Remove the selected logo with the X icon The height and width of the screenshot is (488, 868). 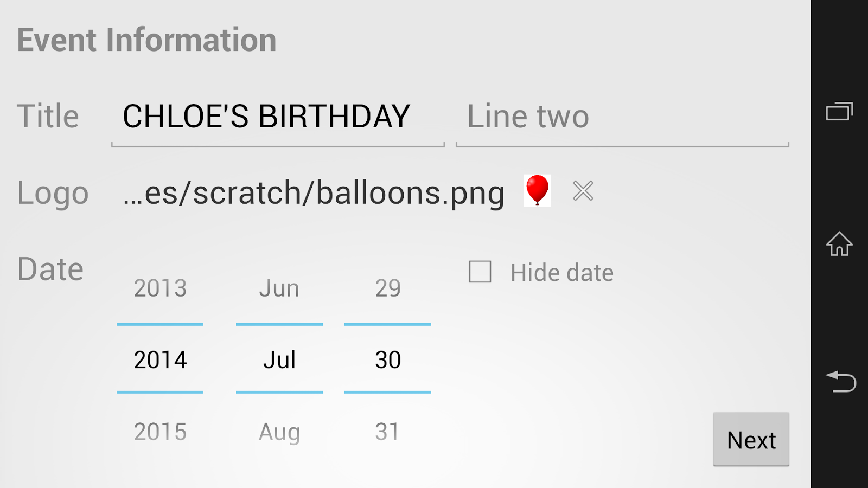click(x=583, y=191)
